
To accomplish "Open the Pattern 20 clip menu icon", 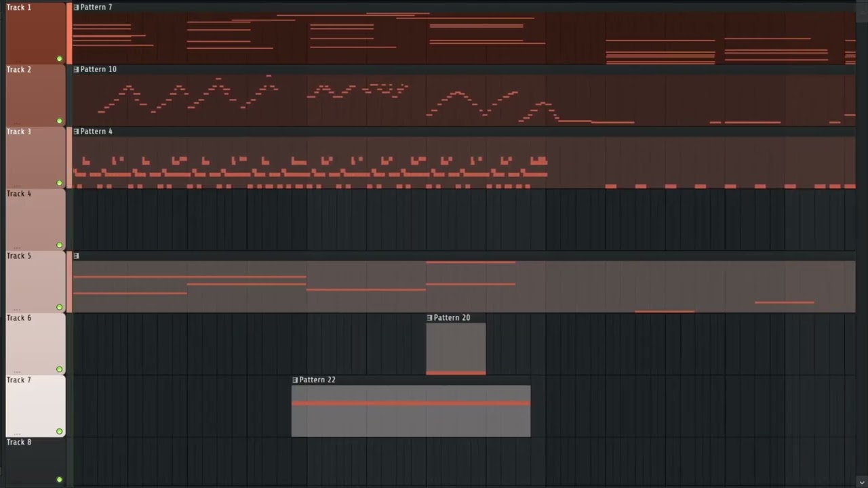I will (x=429, y=318).
